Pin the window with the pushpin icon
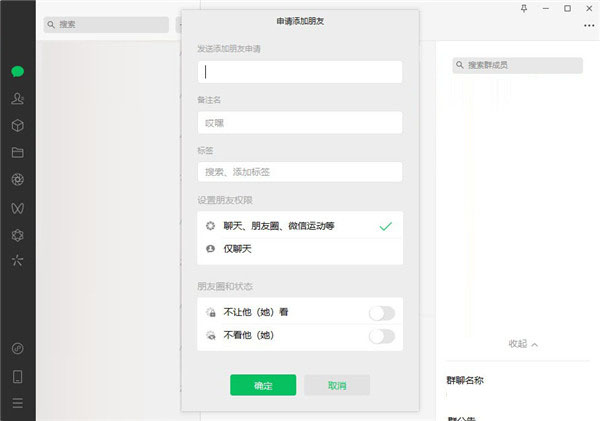This screenshot has height=421, width=600. [524, 8]
